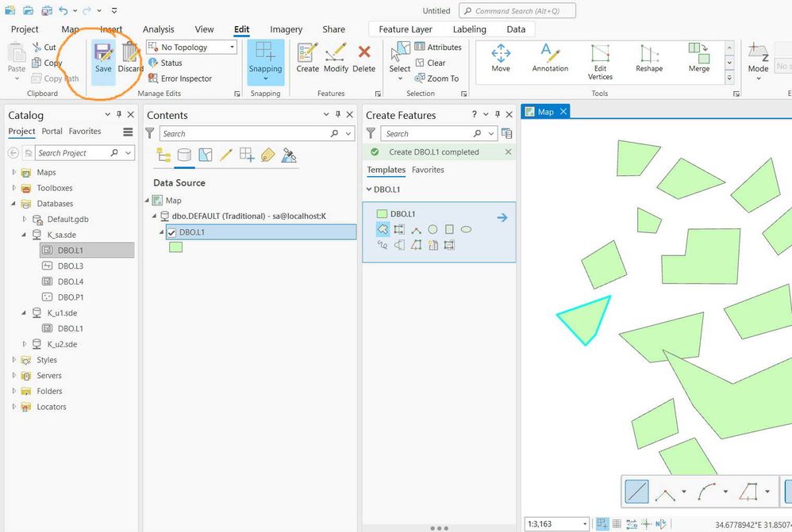Toggle snapping in the map status bar
The height and width of the screenshot is (532, 792).
(602, 524)
